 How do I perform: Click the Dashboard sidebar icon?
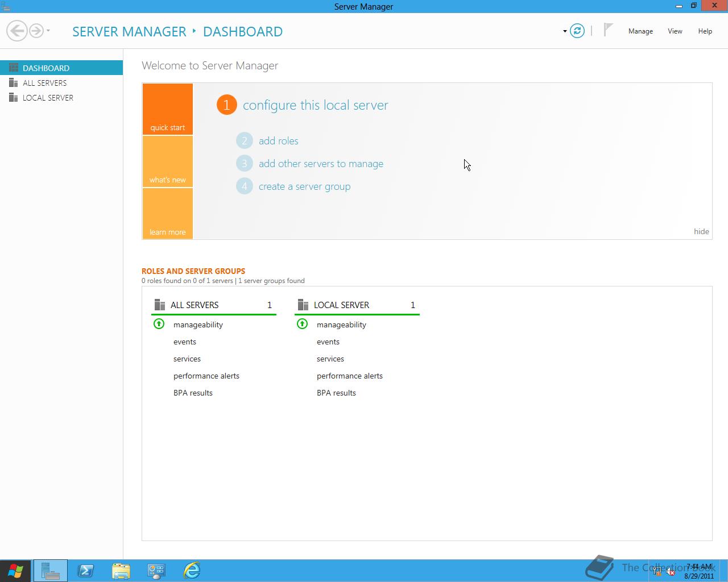click(14, 68)
